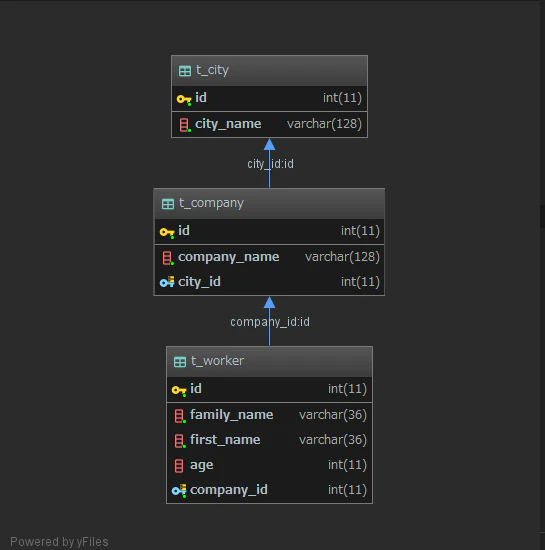Click the primary key icon of t_worker id

click(179, 390)
